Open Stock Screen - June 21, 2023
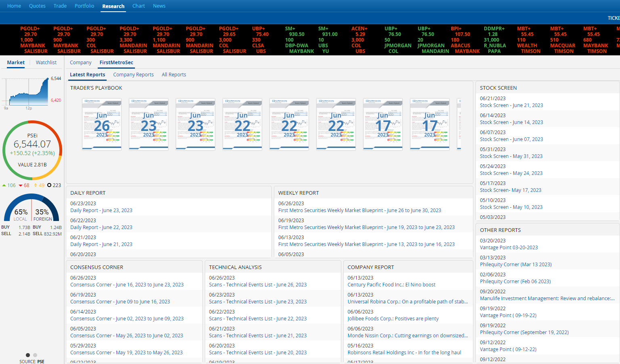Screen dimensions: 620x364 [511, 105]
